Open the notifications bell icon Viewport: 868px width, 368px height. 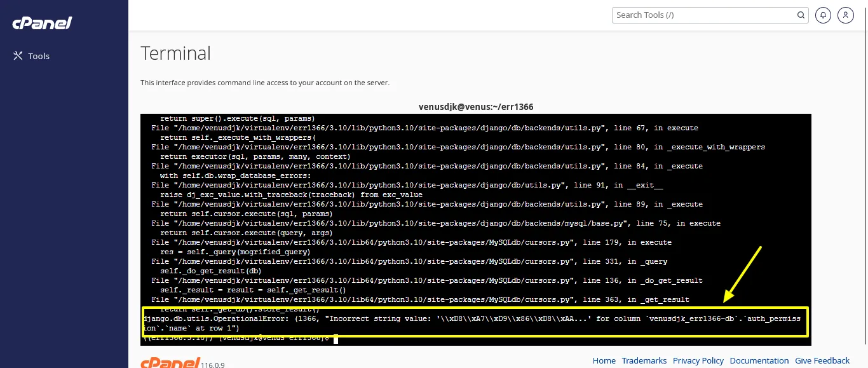click(823, 15)
